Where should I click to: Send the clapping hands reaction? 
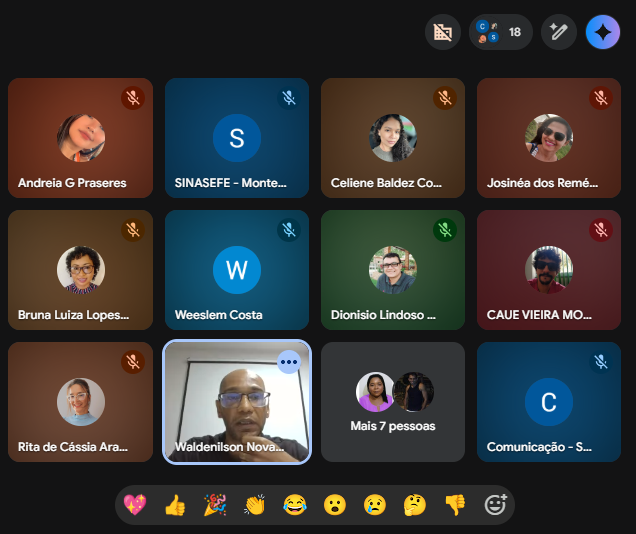[x=255, y=505]
